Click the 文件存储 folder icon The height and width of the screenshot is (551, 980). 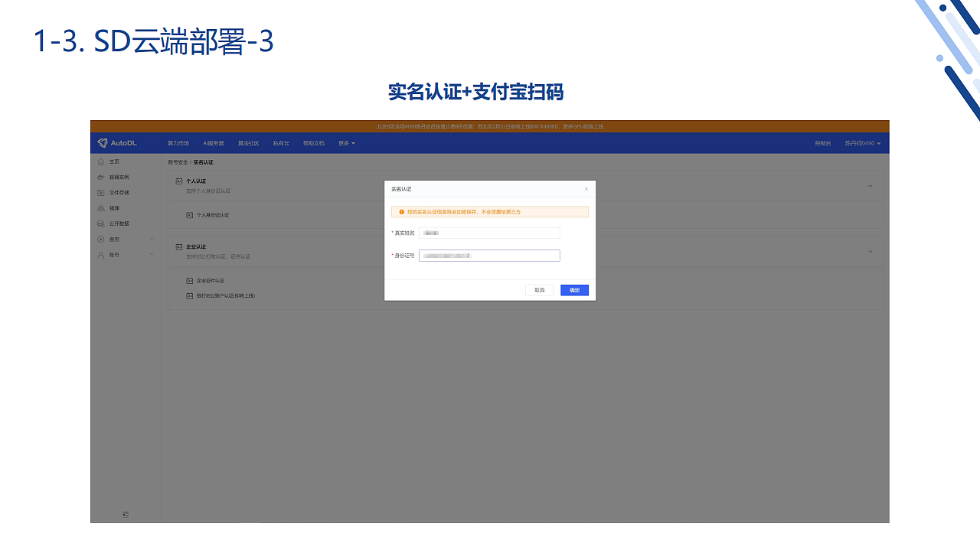click(x=101, y=193)
